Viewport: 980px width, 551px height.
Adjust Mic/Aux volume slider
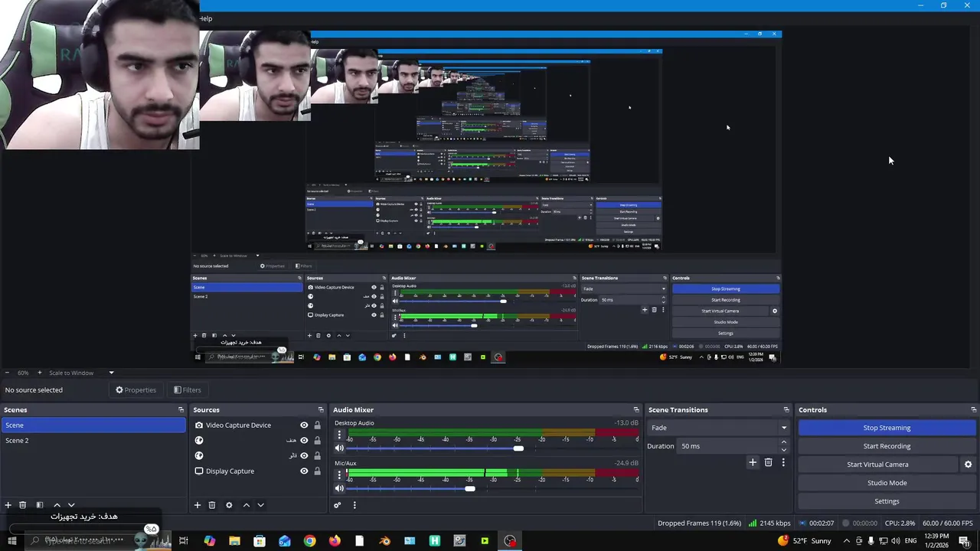(469, 489)
